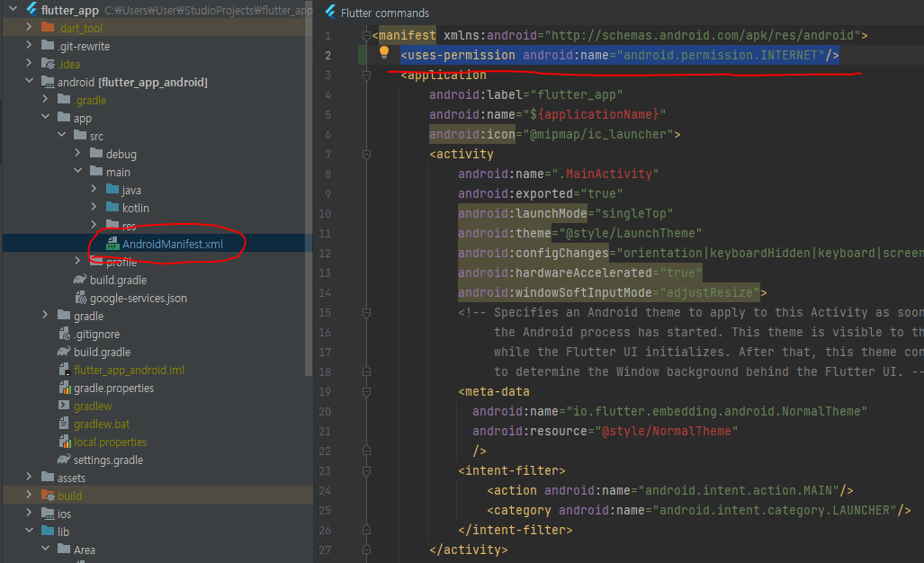The height and width of the screenshot is (563, 924).
Task: Click the .idea folder icon
Action: (x=48, y=64)
